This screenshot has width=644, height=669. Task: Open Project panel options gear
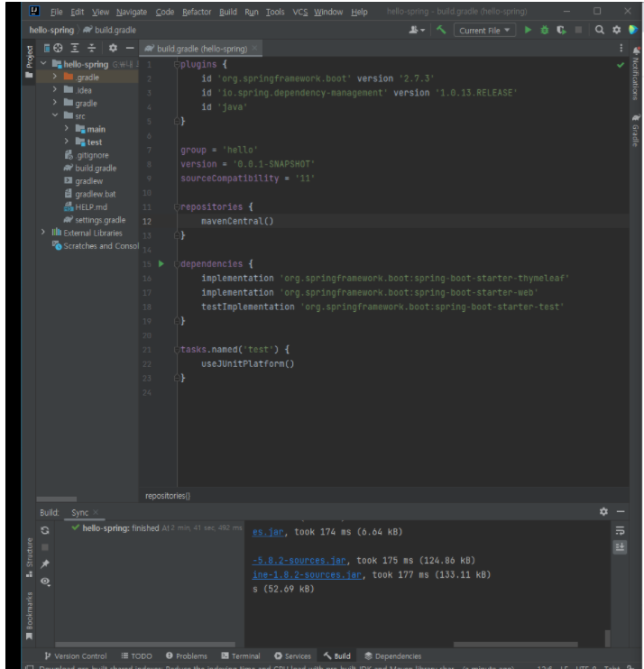point(113,48)
